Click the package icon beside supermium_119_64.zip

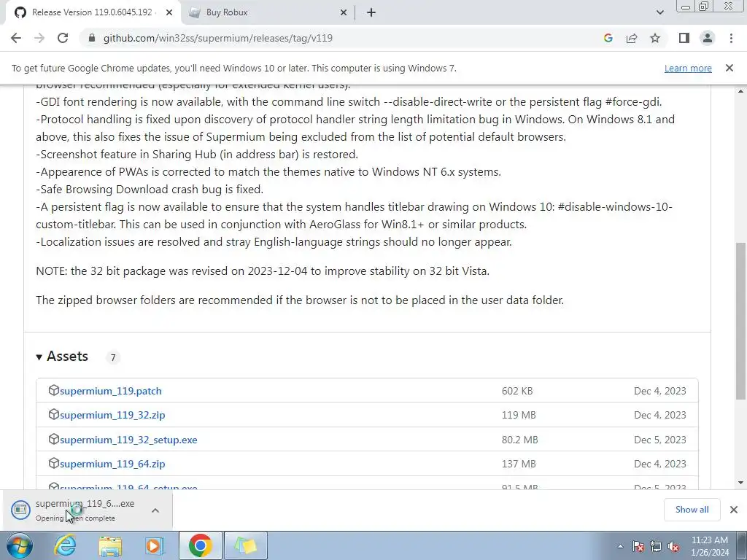pyautogui.click(x=53, y=463)
